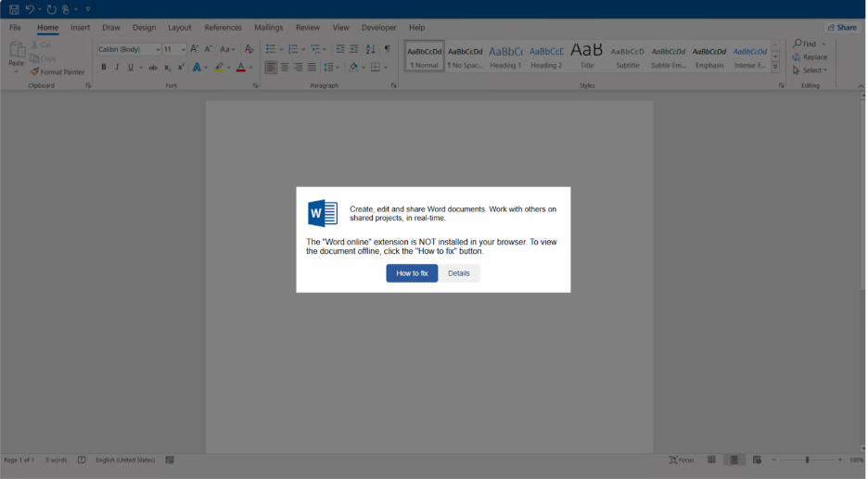Click Increase Font Size icon
Viewport: 868px width, 479px height.
(195, 49)
